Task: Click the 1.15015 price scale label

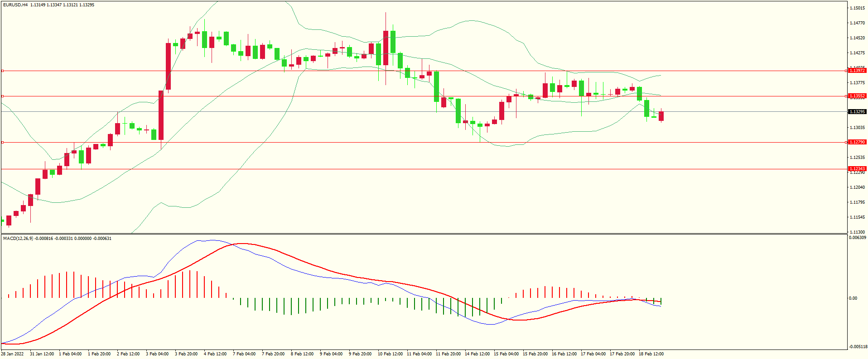Action: [857, 8]
